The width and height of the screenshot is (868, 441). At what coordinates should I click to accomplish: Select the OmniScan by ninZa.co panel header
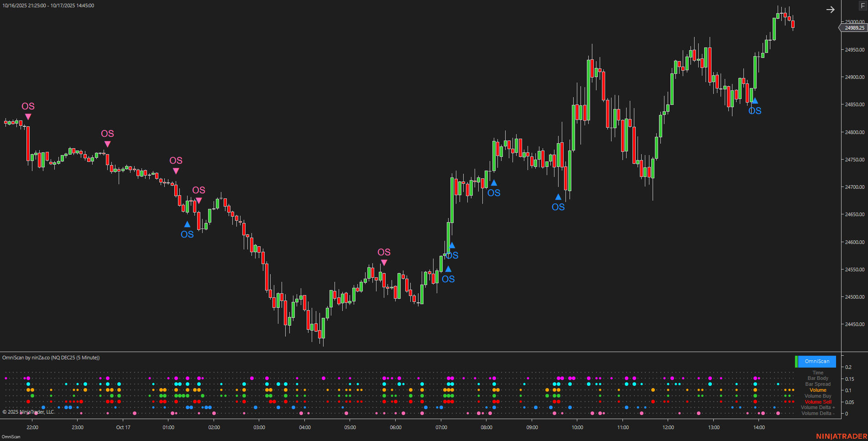pos(50,358)
